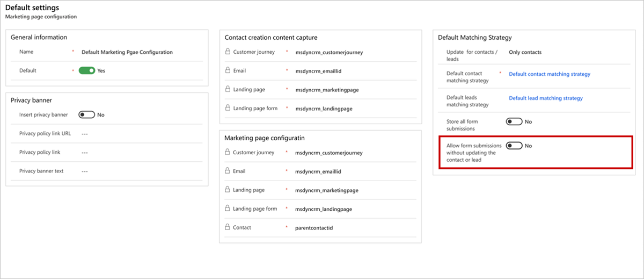
Task: Select the Update for contacts / leads value
Action: click(525, 52)
